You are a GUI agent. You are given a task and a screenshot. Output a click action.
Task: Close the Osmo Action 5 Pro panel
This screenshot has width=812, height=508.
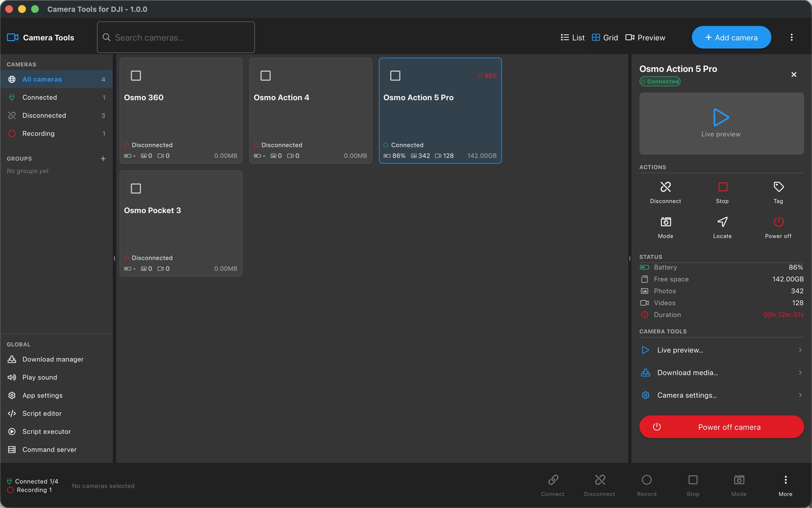[x=793, y=75]
